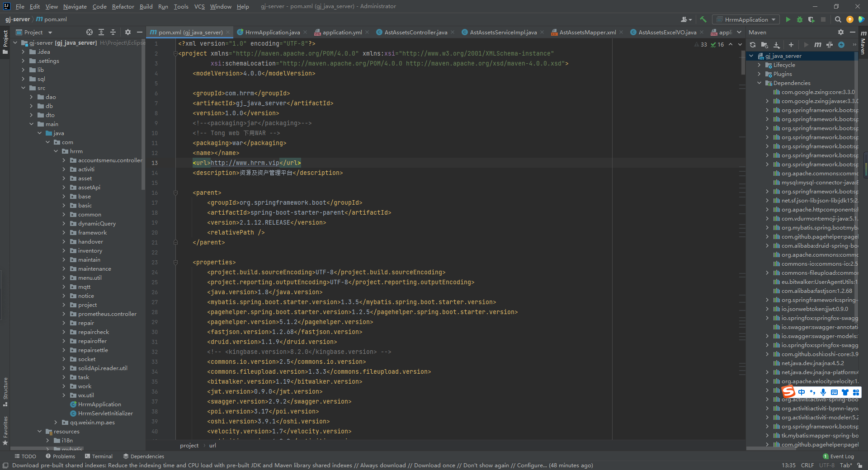The image size is (868, 470).
Task: Toggle Maven offline mode
Action: (x=830, y=45)
